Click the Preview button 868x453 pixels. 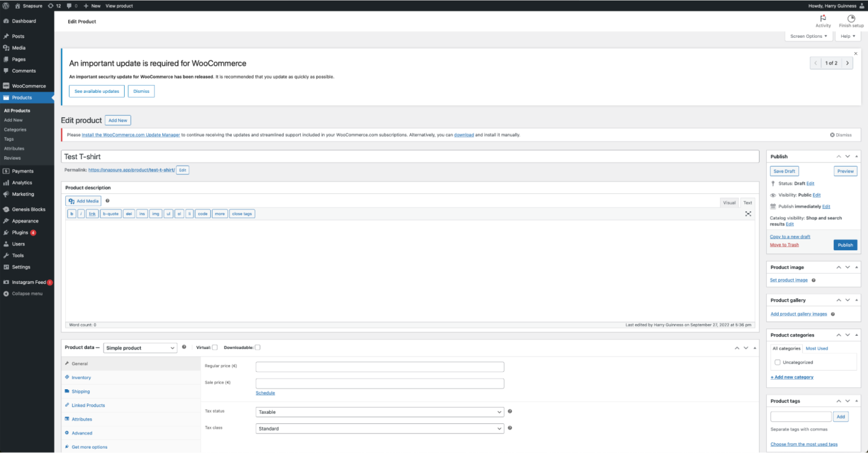[846, 171]
